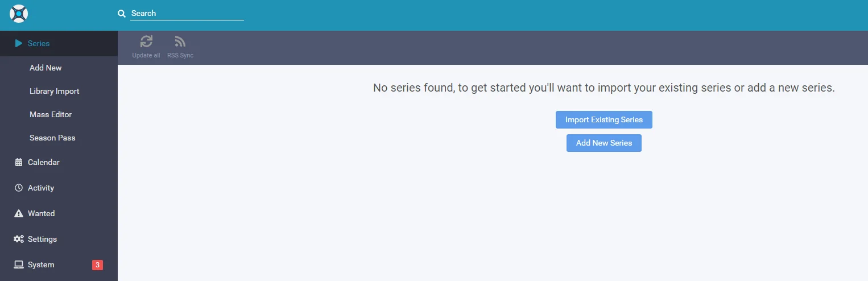Go to Library Import page
Image resolution: width=868 pixels, height=281 pixels.
click(54, 91)
